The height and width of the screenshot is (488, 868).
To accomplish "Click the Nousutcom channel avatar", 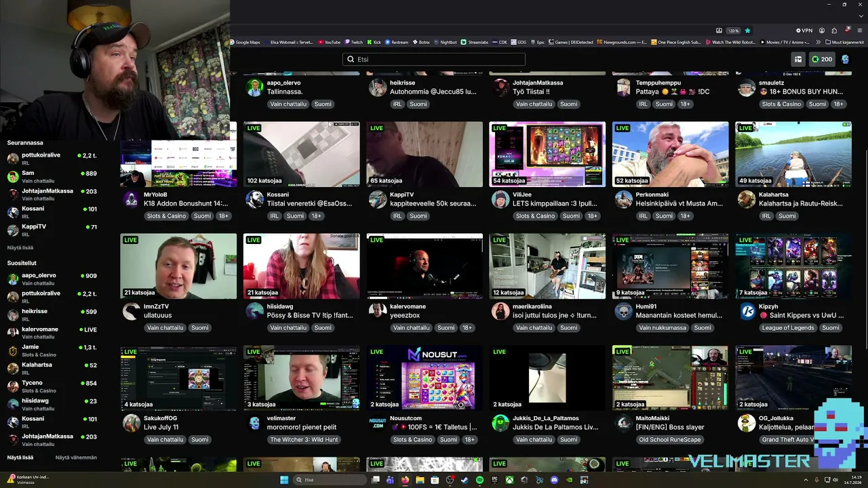I will pos(378,423).
